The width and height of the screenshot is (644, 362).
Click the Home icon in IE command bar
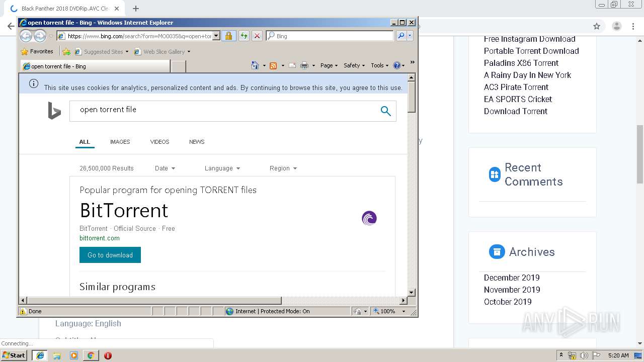click(255, 65)
